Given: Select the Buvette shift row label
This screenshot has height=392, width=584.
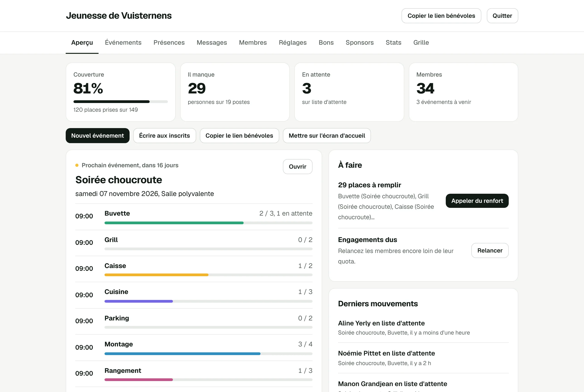Looking at the screenshot, I should click(117, 213).
